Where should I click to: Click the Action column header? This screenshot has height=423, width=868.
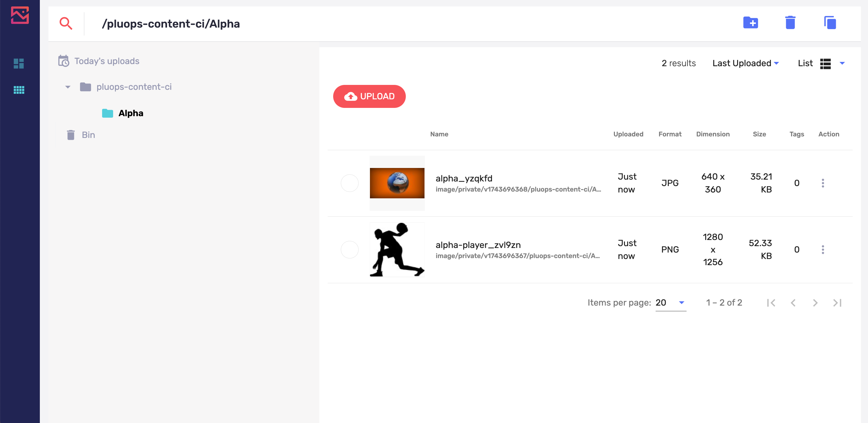pos(828,134)
